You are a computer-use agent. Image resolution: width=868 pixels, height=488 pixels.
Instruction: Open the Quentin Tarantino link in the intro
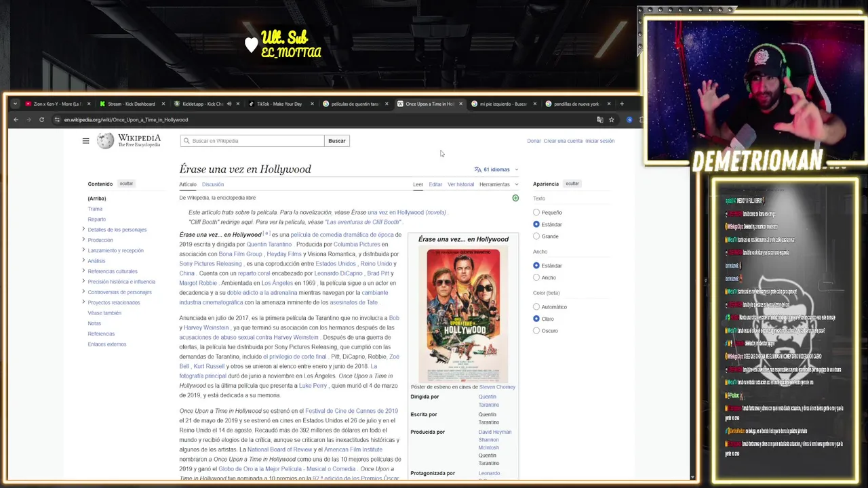269,245
